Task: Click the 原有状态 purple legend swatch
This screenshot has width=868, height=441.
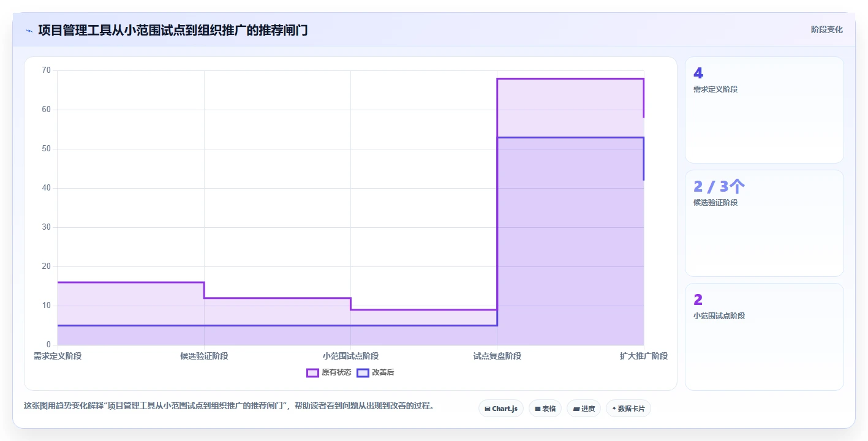Action: coord(312,372)
